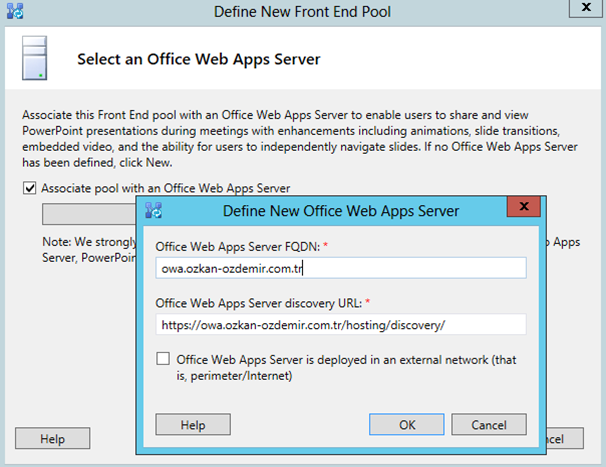
Task: Toggle Associate pool with an Office Web Apps Server checkbox
Action: [x=29, y=188]
